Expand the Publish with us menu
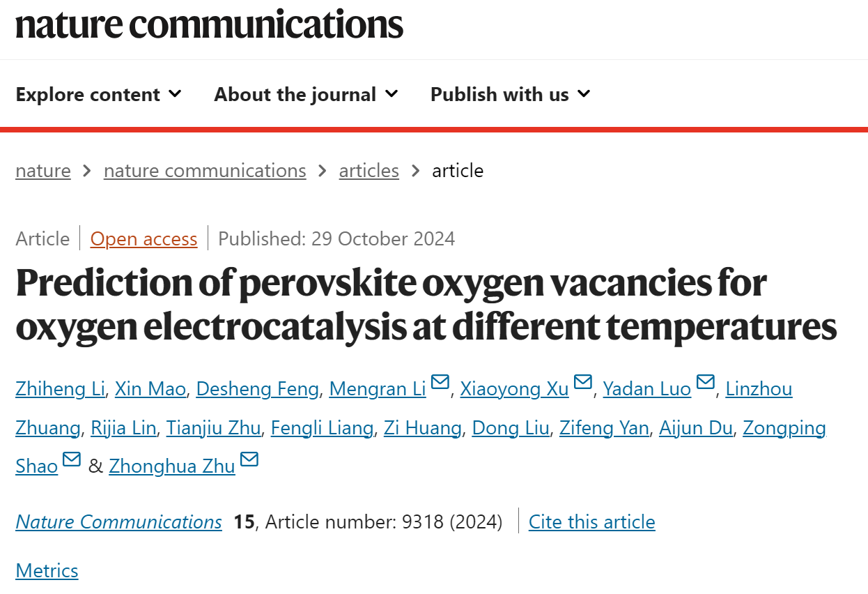 click(510, 94)
